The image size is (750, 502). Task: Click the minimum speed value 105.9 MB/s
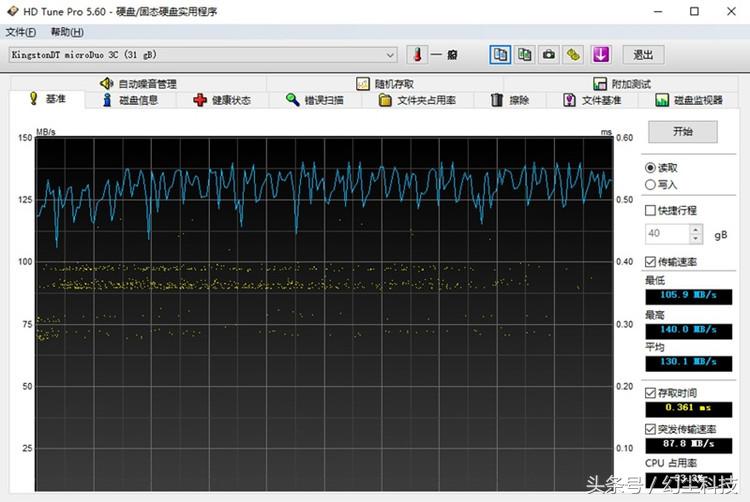point(688,296)
